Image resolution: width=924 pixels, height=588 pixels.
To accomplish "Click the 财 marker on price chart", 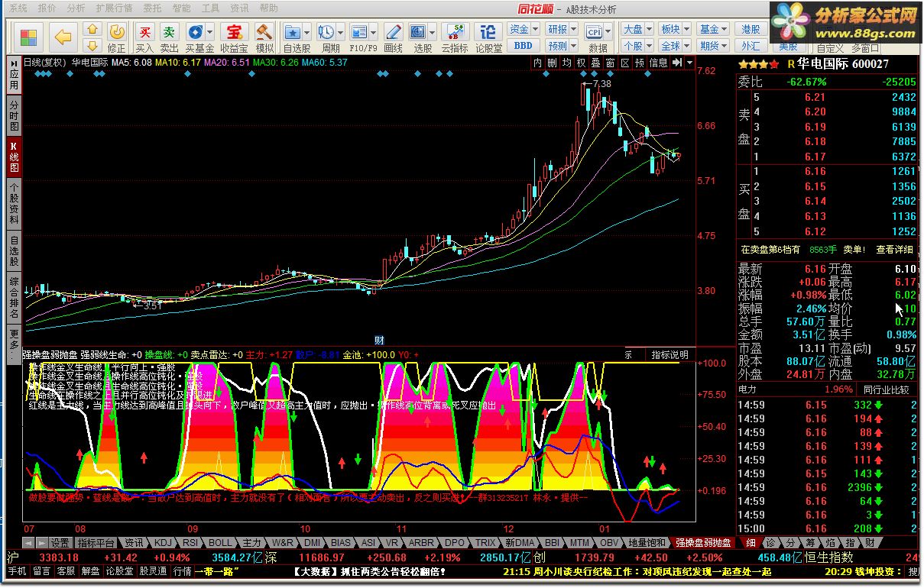I will pos(378,340).
